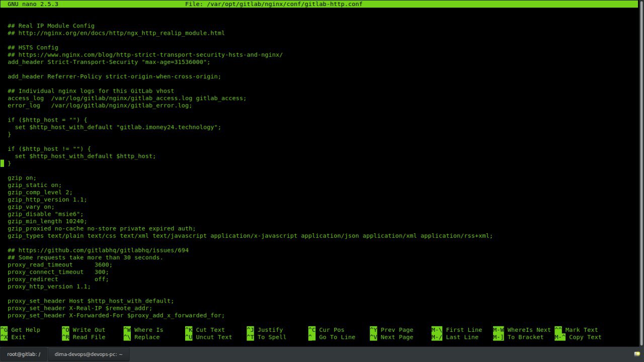Image resolution: width=644 pixels, height=362 pixels.
Task: Click the terminal vertical scrollbar
Action: 641,173
